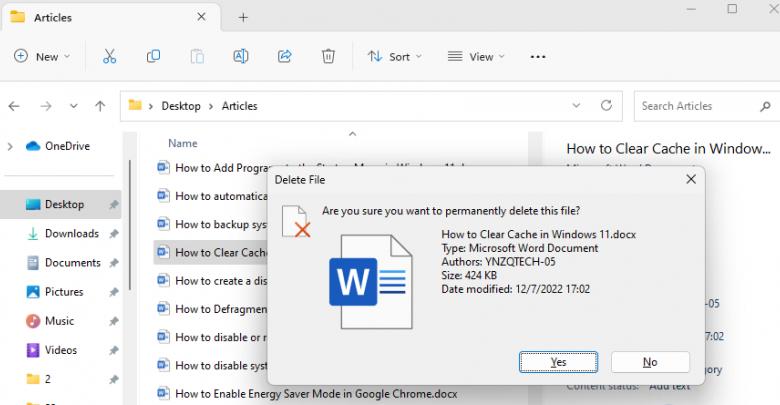Click the Delete trash can icon
This screenshot has width=780, height=405.
click(328, 57)
